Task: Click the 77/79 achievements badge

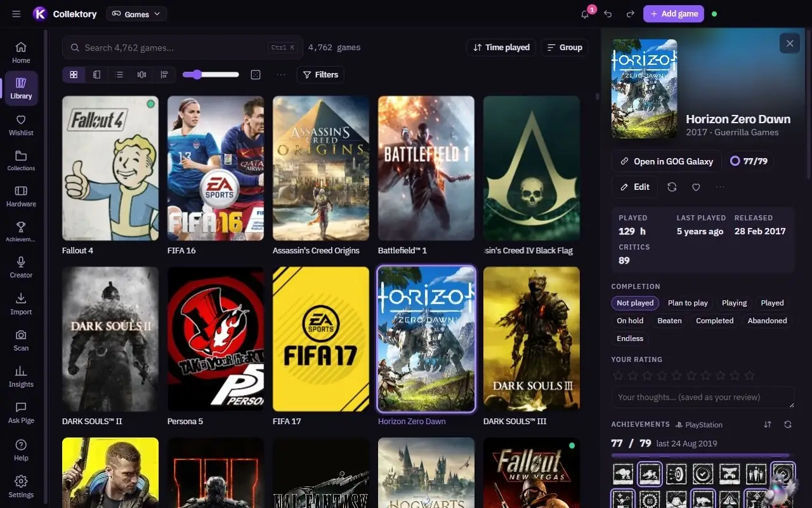Action: [x=749, y=161]
